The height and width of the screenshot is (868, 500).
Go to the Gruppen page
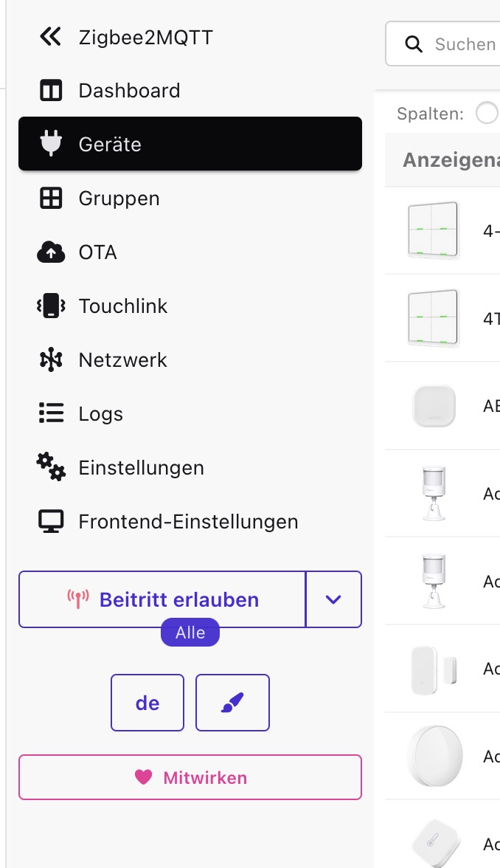(119, 199)
